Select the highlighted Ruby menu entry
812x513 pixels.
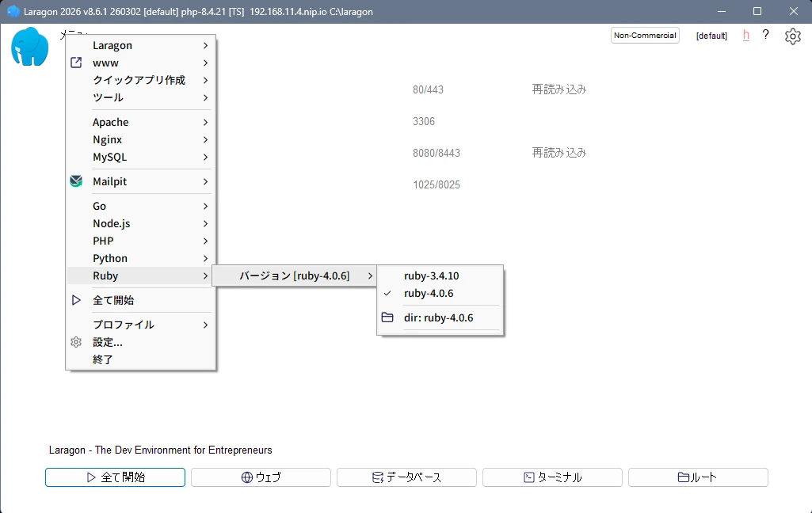[x=140, y=276]
